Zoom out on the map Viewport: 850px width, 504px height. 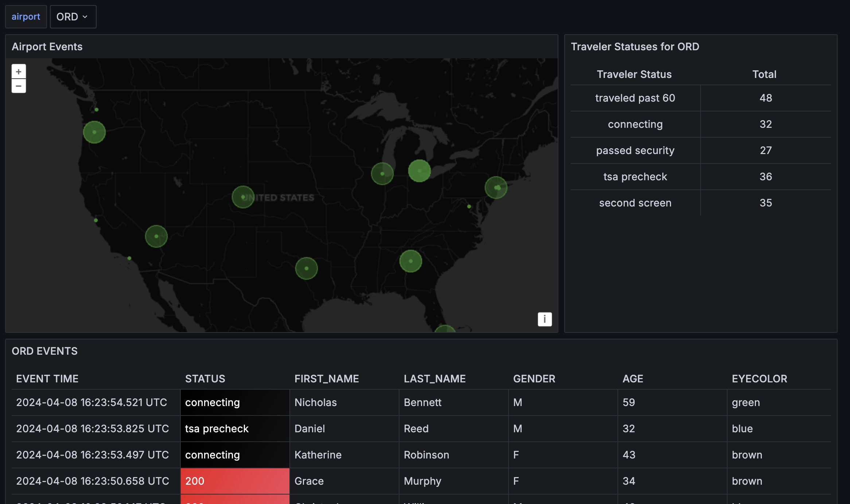click(x=19, y=86)
